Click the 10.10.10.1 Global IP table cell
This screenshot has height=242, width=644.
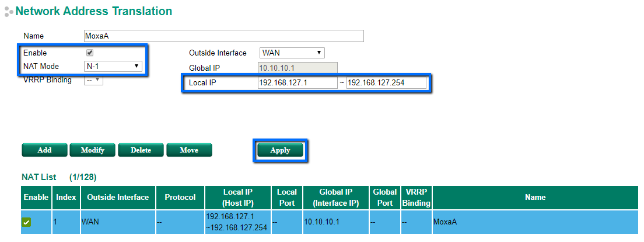coord(335,222)
